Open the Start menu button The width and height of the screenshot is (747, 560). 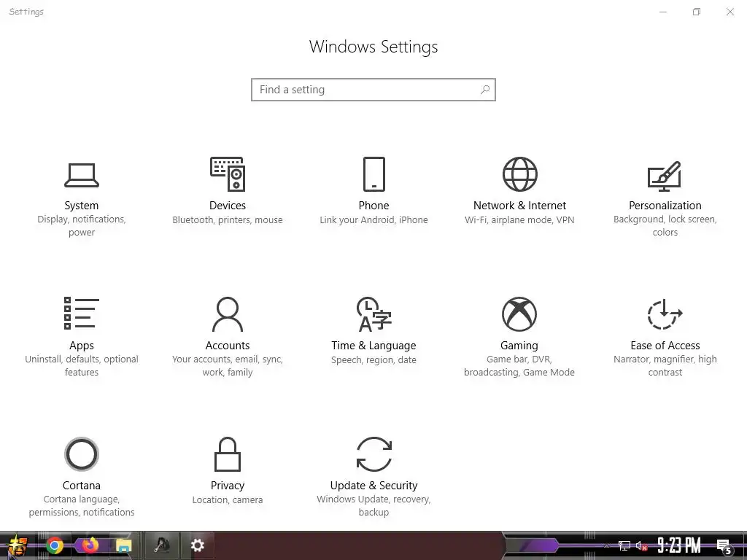(18, 545)
